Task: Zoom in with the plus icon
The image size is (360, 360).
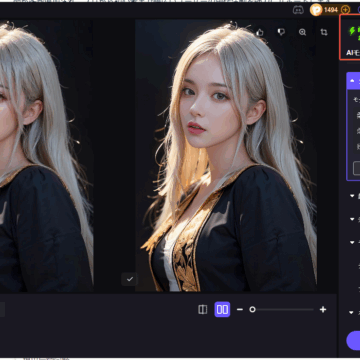Action: tap(323, 309)
